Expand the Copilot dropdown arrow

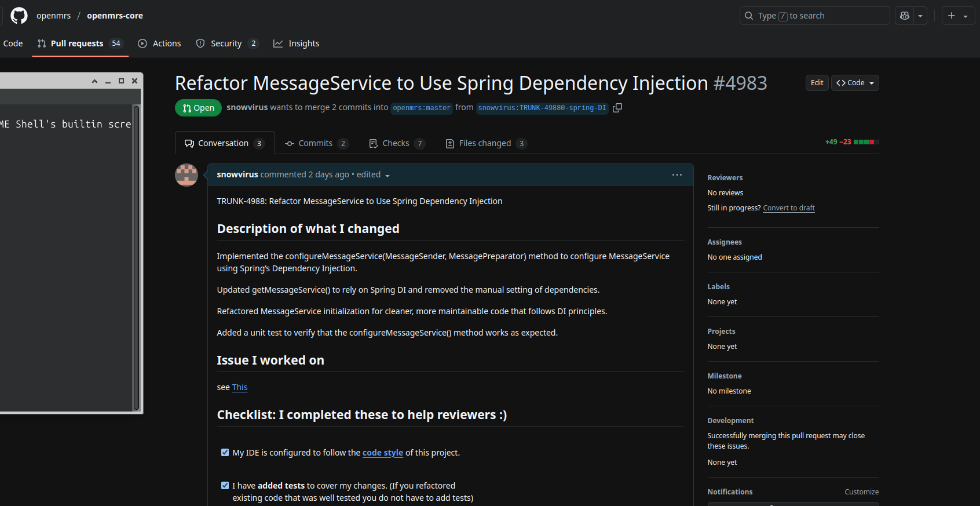click(920, 16)
